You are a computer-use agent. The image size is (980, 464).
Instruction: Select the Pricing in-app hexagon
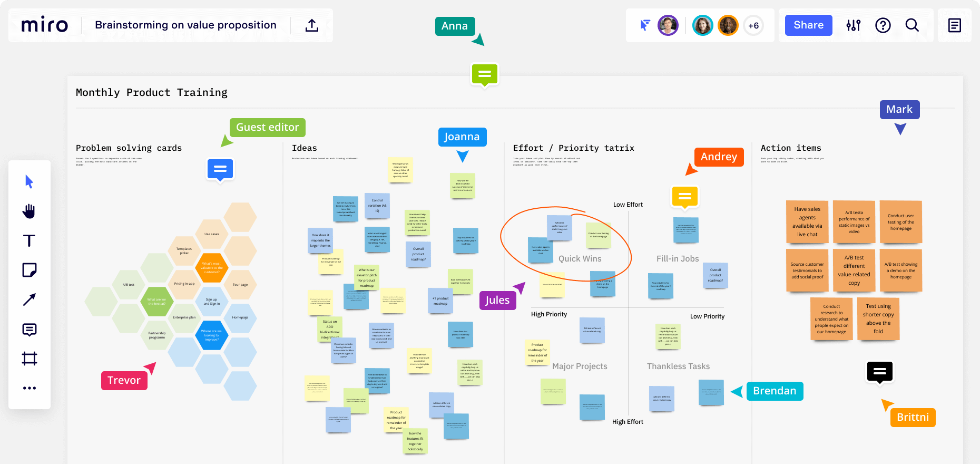(184, 284)
